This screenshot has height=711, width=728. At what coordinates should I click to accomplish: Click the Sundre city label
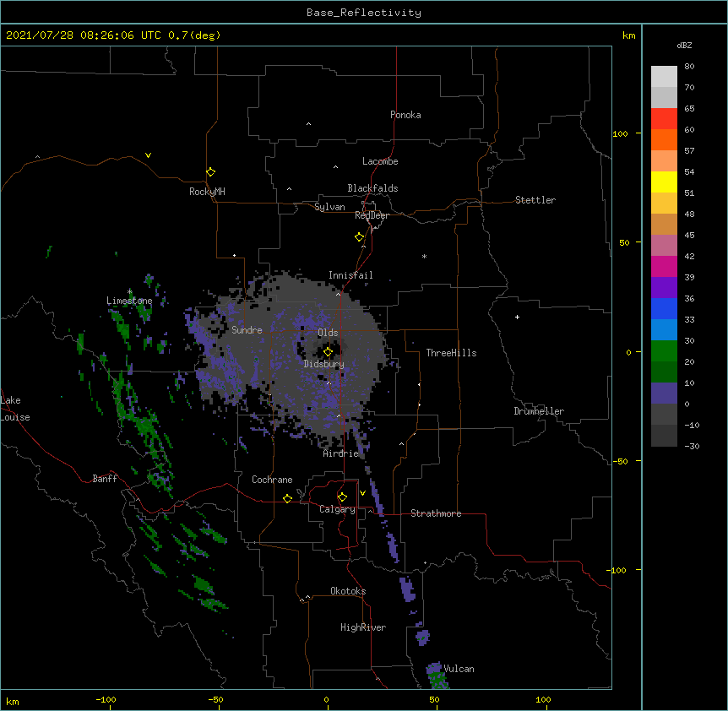tap(247, 330)
